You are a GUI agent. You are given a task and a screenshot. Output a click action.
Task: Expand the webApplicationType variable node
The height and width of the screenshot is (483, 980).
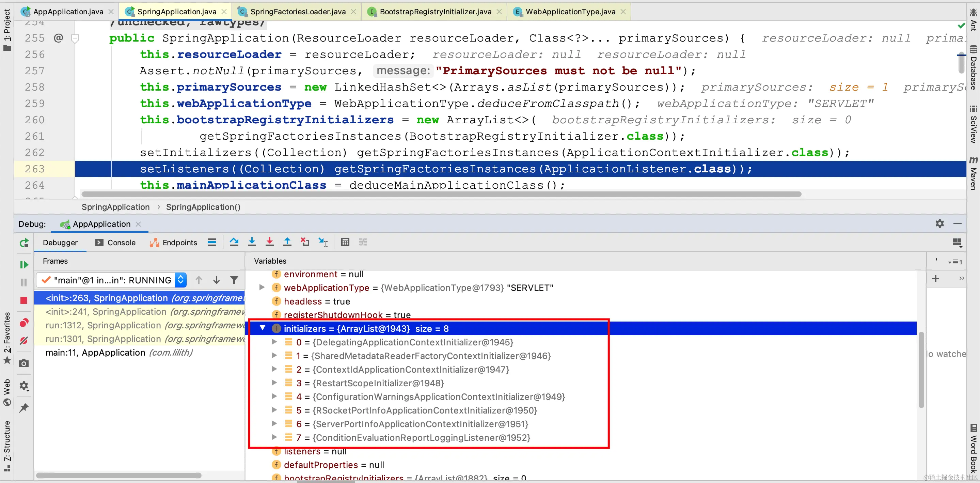[262, 287]
